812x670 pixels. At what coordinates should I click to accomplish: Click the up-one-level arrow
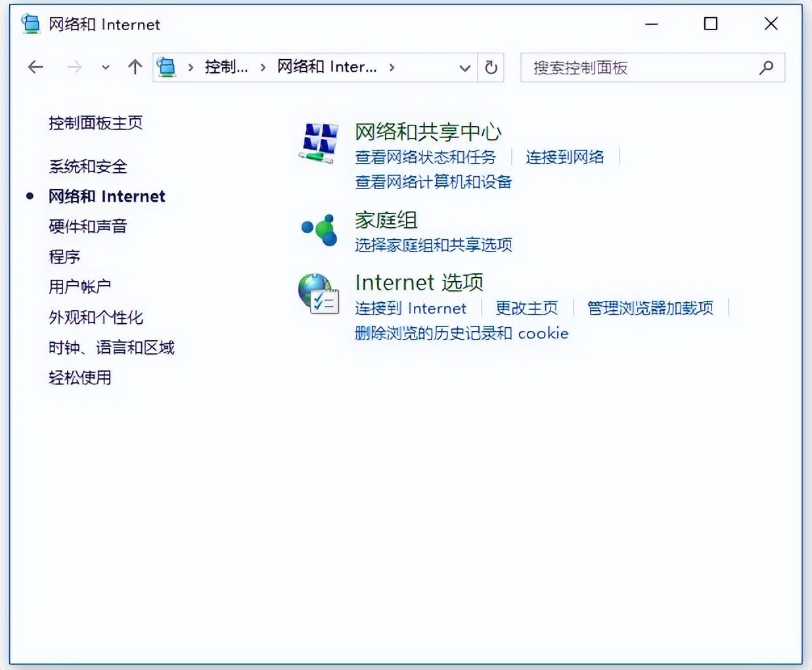pos(135,66)
